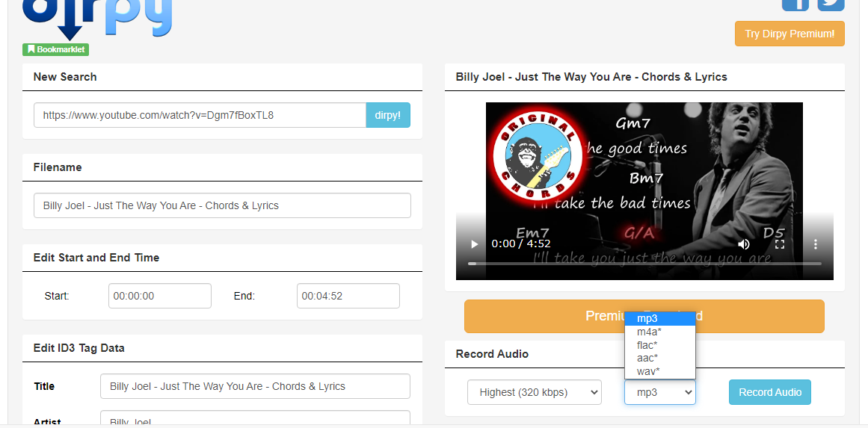Edit the End time field

[348, 296]
